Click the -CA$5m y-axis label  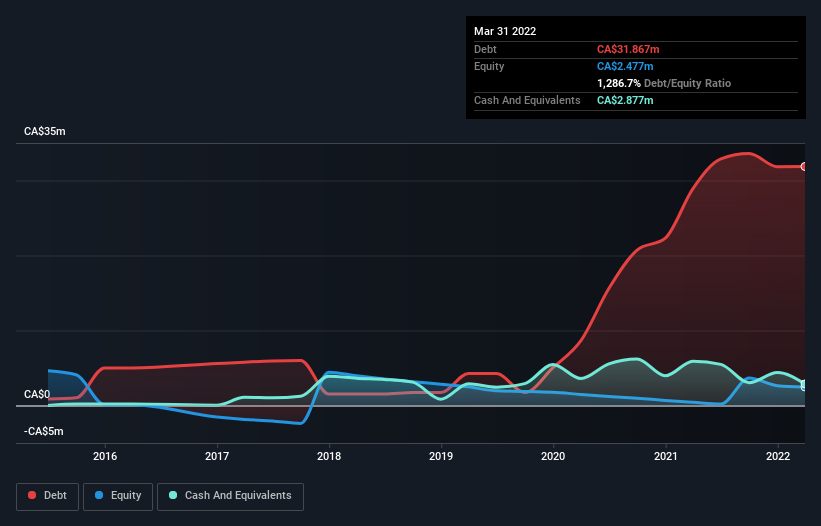pos(43,431)
